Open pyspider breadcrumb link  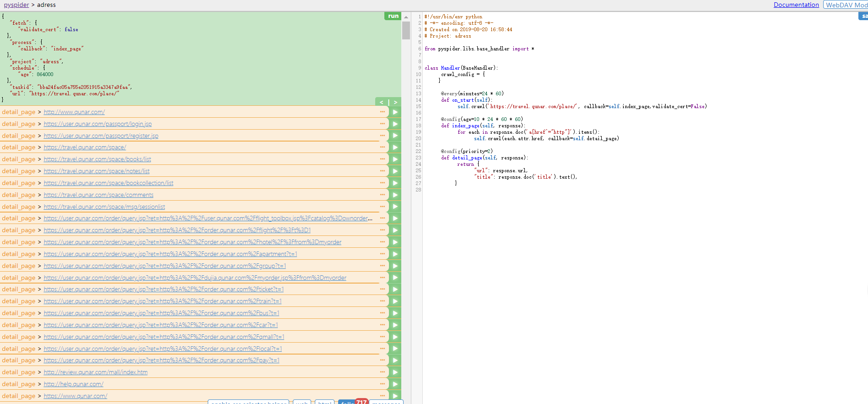pyautogui.click(x=16, y=5)
